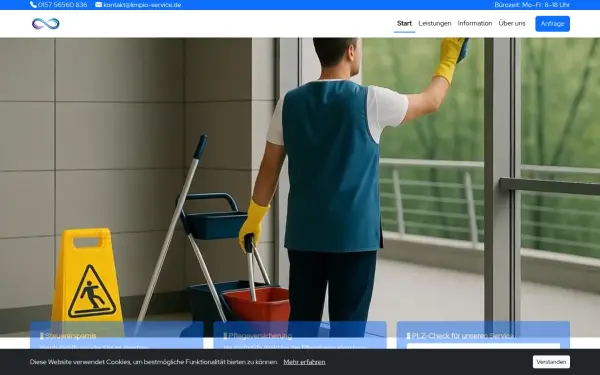Click the PLZ-Check für unseren Service heading
Image resolution: width=600 pixels, height=375 pixels.
(463, 336)
